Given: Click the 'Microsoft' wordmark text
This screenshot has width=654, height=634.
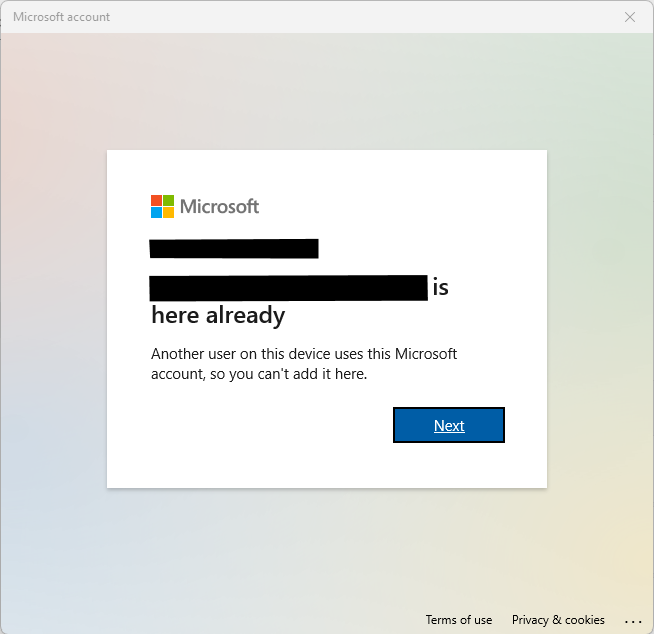Looking at the screenshot, I should [219, 206].
